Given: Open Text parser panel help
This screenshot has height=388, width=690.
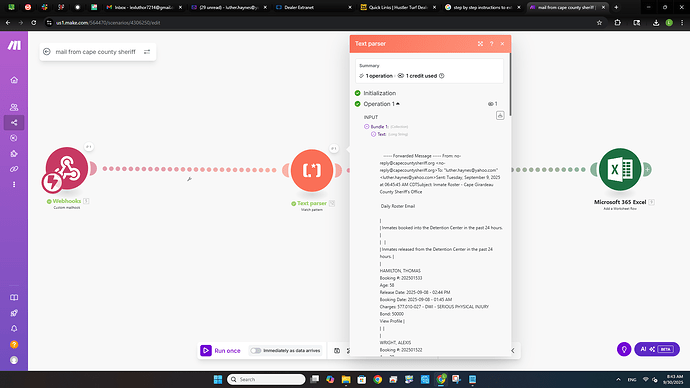Looking at the screenshot, I should coord(492,44).
